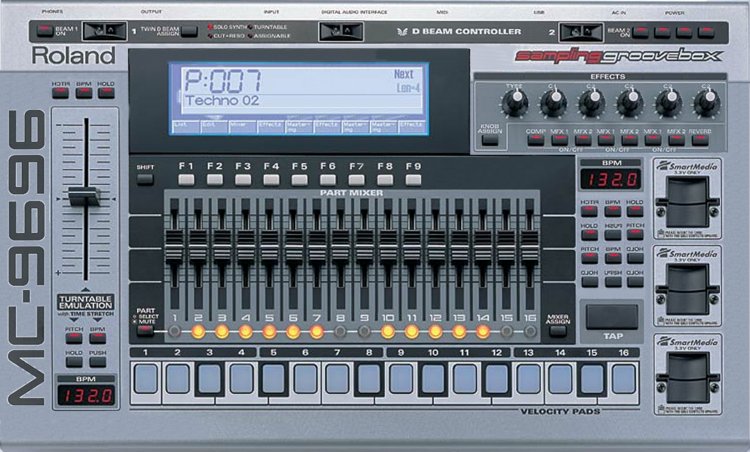Hit velocity pad 11
The width and height of the screenshot is (750, 452).
pos(464,378)
